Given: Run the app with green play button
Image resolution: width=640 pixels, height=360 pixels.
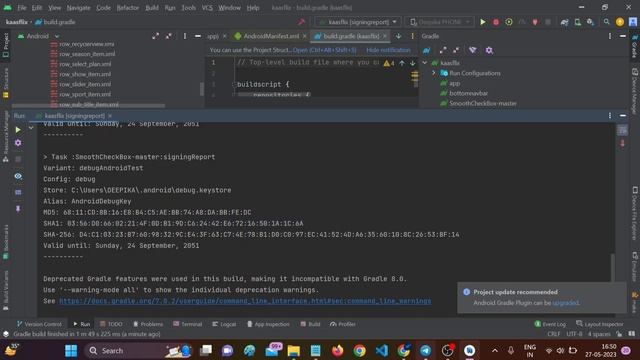Looking at the screenshot, I should click(483, 22).
